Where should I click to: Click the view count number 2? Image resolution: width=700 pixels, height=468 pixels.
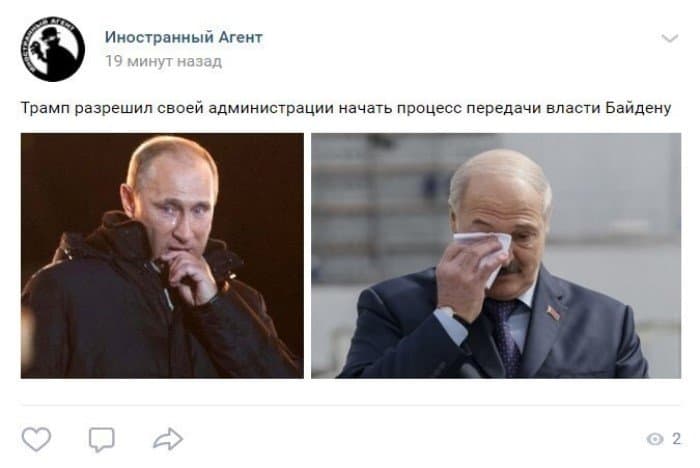tap(676, 439)
